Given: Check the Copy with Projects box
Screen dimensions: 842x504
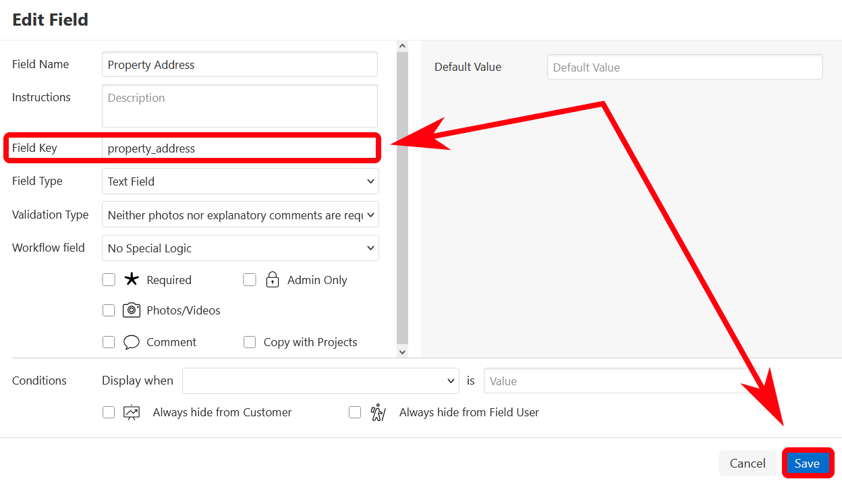Looking at the screenshot, I should (x=250, y=342).
